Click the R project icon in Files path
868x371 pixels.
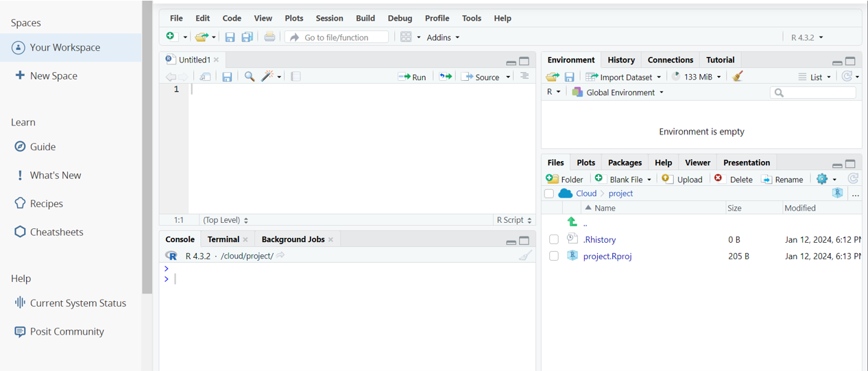(x=838, y=193)
